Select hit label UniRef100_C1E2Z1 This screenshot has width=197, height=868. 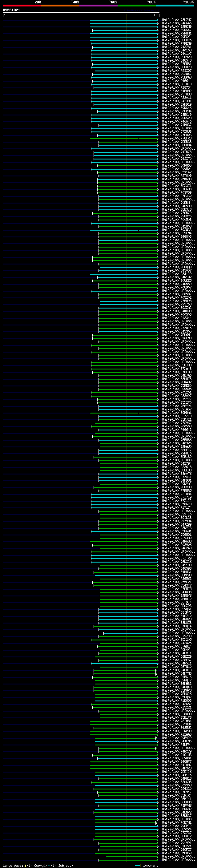pos(177,846)
